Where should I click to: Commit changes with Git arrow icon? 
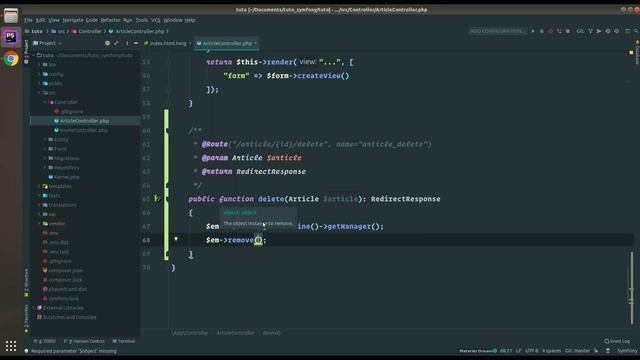click(599, 31)
